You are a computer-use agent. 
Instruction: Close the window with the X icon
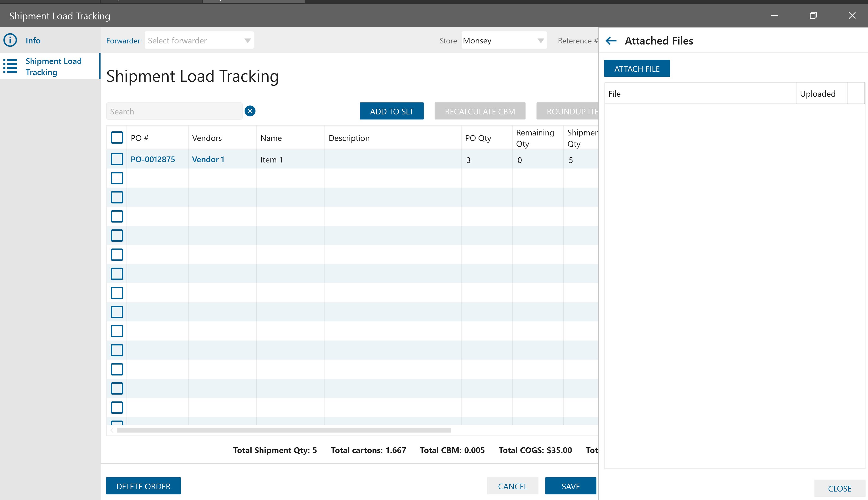coord(852,16)
